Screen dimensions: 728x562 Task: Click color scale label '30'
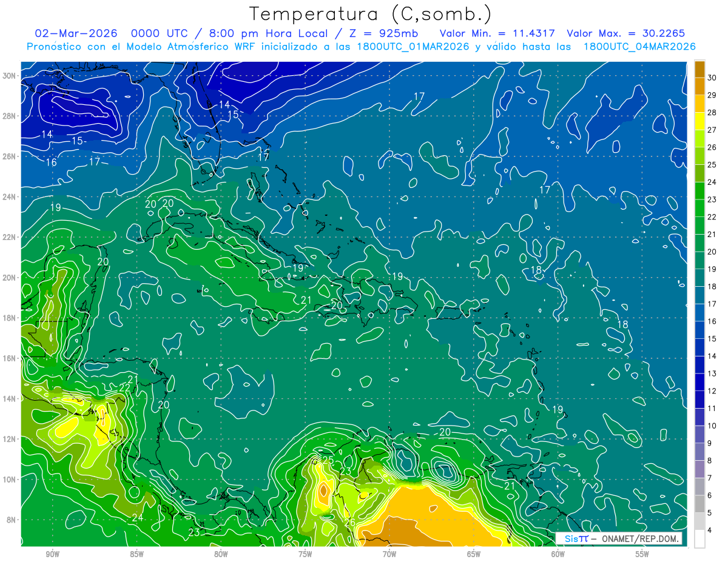[712, 77]
